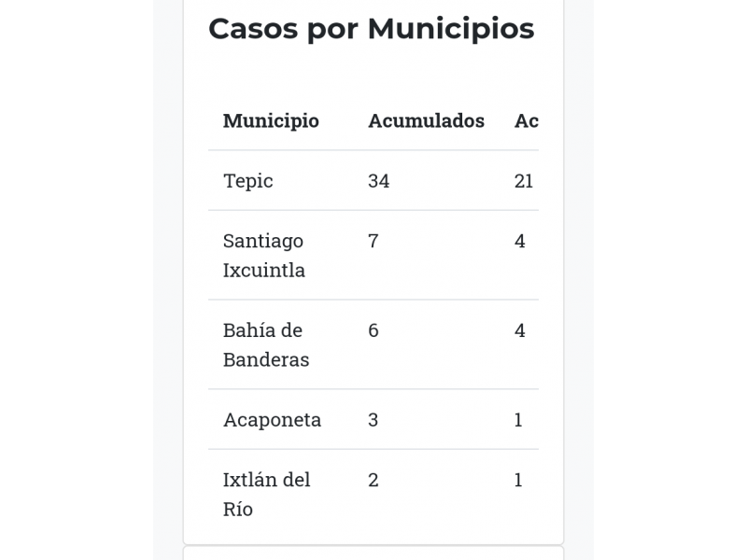
Task: Click the Casos por Municipios heading
Action: tap(372, 30)
